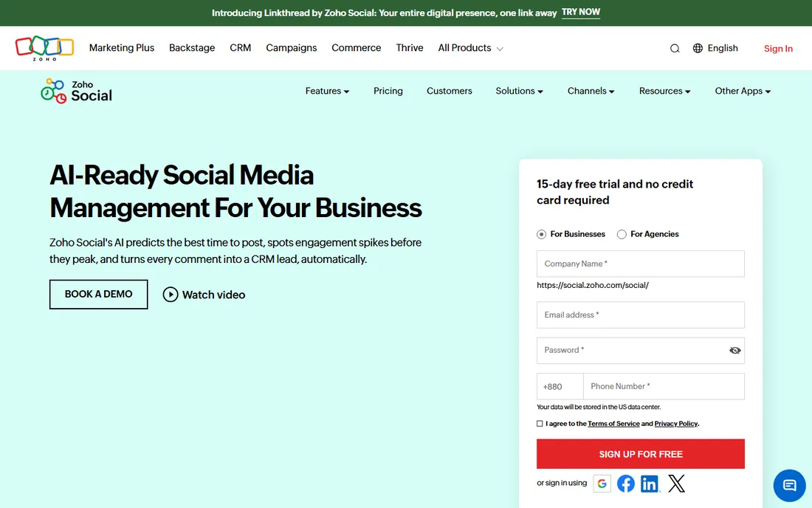Open Marketing Plus in top navigation
The height and width of the screenshot is (508, 812).
(x=122, y=48)
